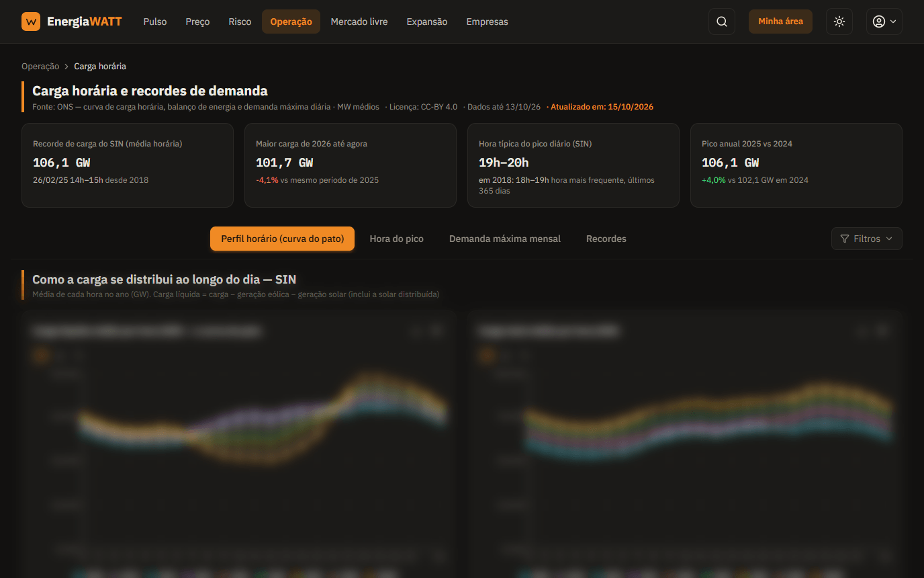Expand the user account menu
The height and width of the screenshot is (578, 924).
click(884, 22)
